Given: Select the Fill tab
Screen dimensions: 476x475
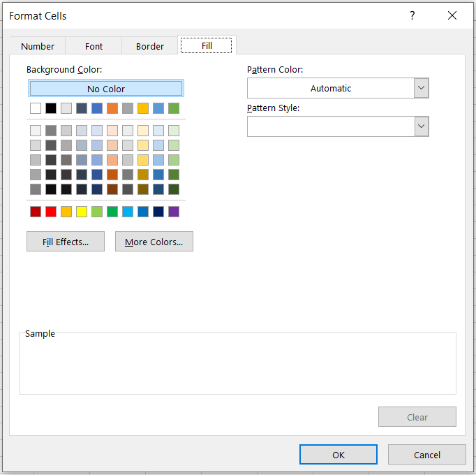Looking at the screenshot, I should [207, 46].
